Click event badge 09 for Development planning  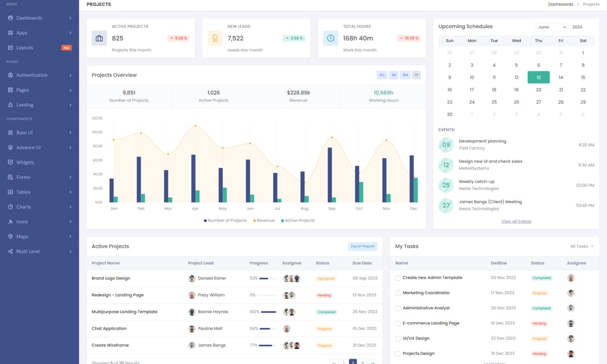pos(446,145)
